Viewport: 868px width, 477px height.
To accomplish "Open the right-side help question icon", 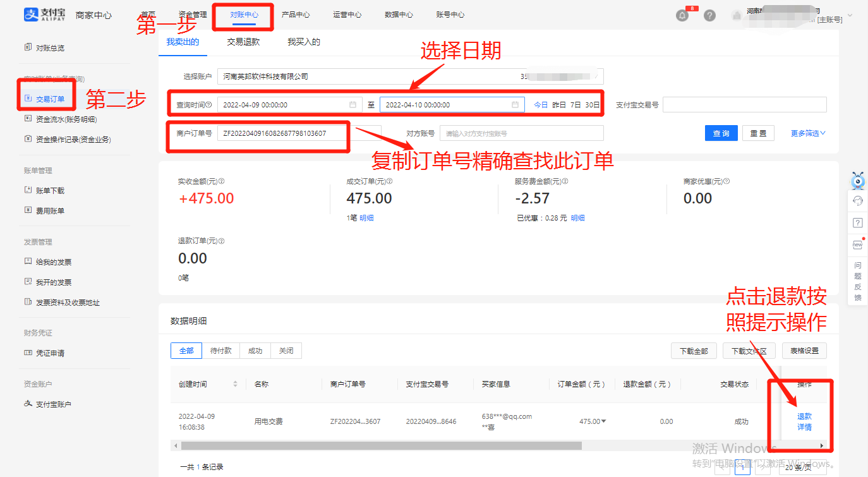I will tap(857, 223).
